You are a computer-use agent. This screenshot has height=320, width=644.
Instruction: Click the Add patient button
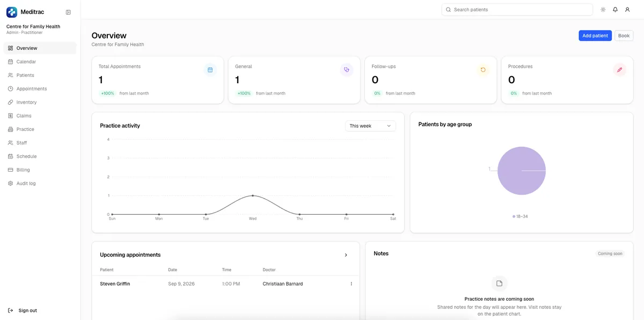(x=595, y=35)
